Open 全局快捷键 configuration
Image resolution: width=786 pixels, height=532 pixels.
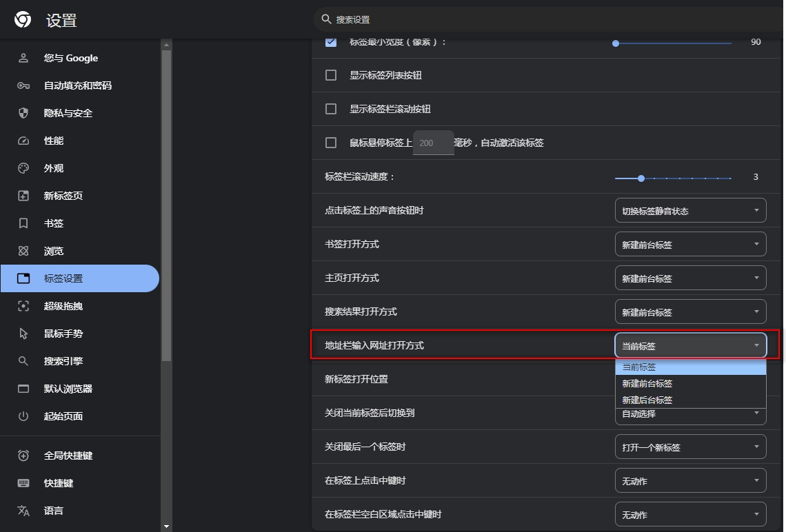23,456
